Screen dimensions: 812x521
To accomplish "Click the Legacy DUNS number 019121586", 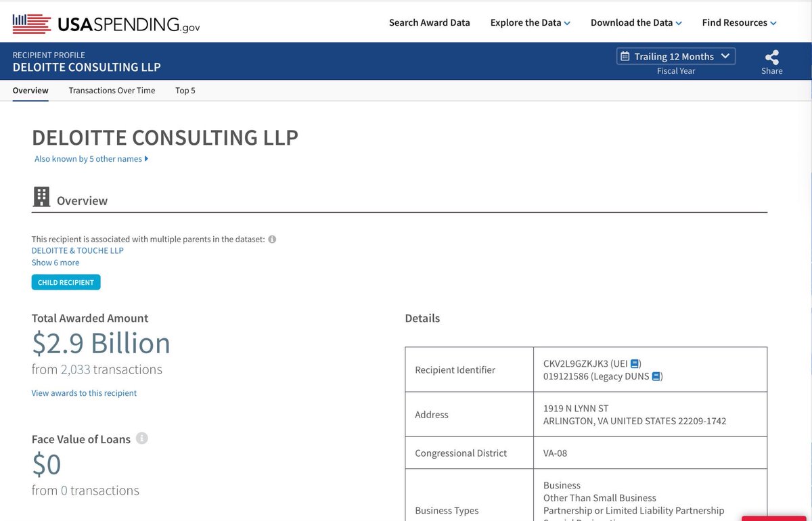I will click(x=566, y=376).
